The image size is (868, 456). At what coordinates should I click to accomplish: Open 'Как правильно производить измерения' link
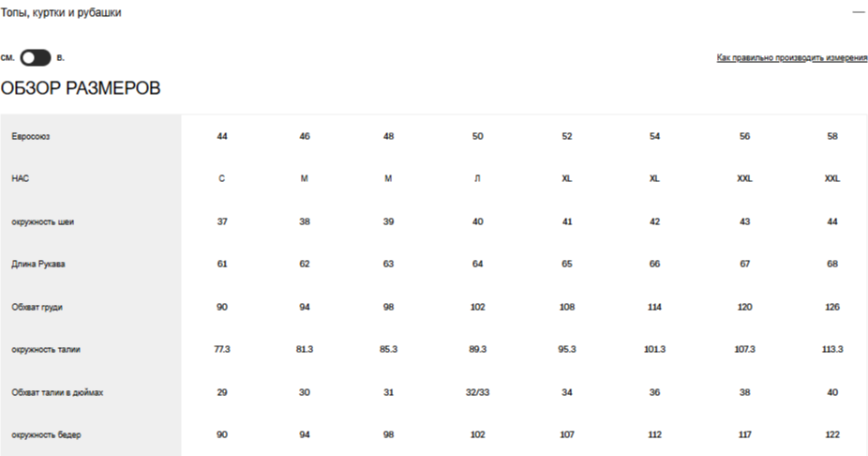791,58
